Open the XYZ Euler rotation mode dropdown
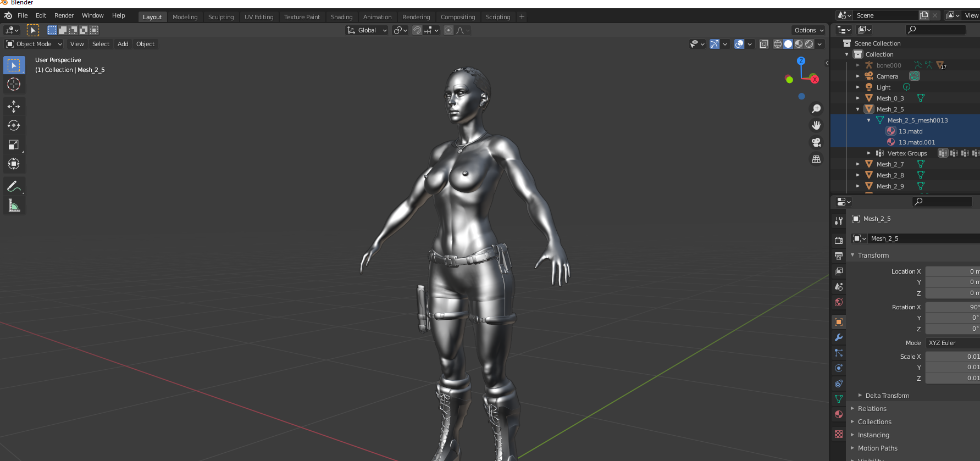 tap(953, 343)
